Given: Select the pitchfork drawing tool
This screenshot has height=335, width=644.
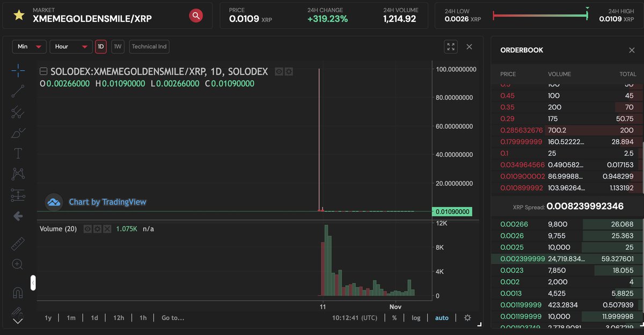Looking at the screenshot, I should [18, 112].
